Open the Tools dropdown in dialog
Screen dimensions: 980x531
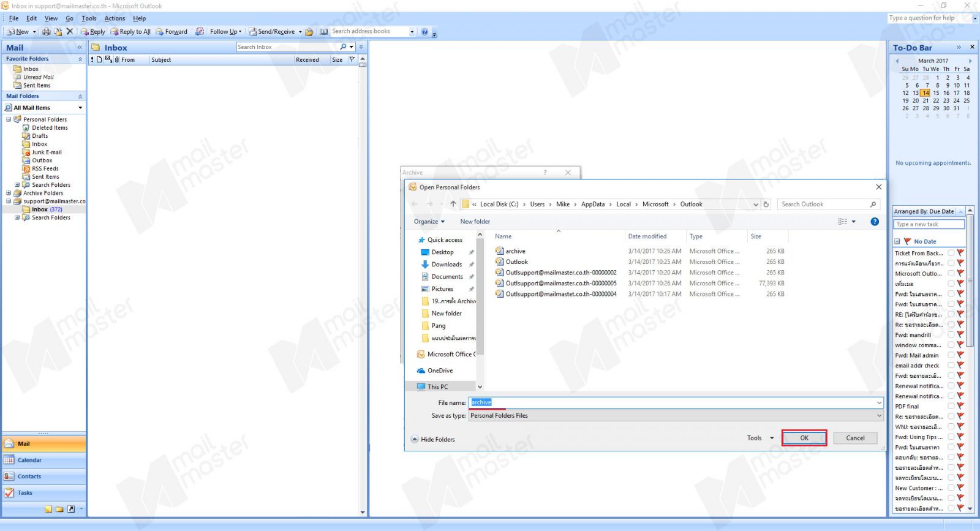coord(761,438)
